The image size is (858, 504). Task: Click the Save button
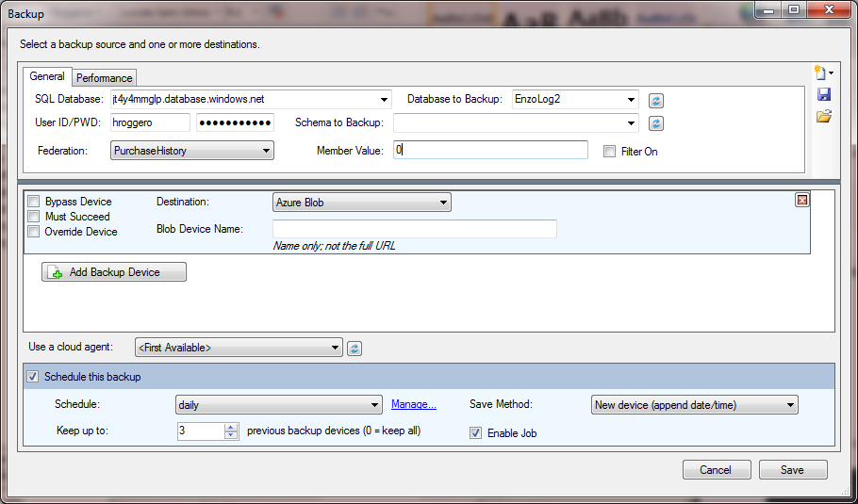pyautogui.click(x=793, y=470)
